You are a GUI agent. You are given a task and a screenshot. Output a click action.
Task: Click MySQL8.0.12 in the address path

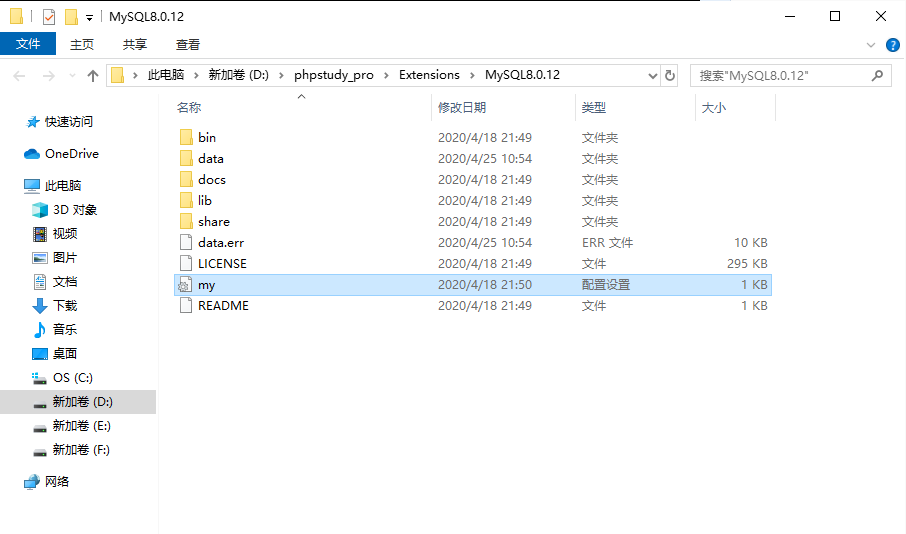point(522,75)
